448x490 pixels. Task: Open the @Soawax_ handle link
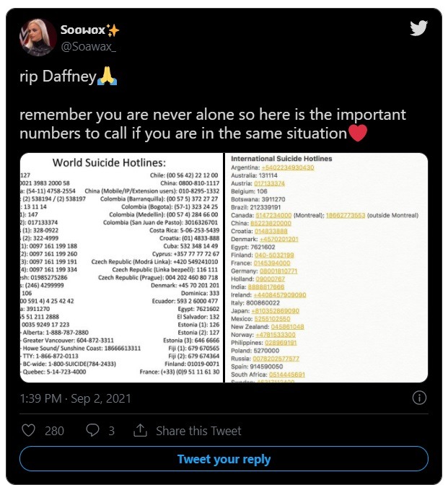(x=88, y=45)
